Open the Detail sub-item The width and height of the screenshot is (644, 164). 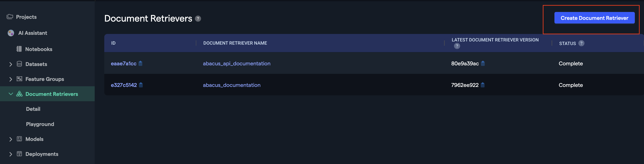(33, 109)
